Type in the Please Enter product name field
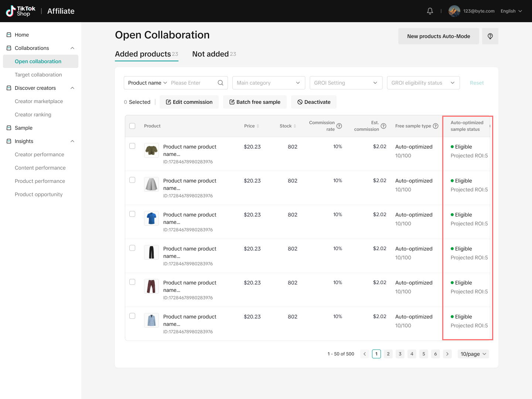The image size is (532, 399). (x=192, y=83)
